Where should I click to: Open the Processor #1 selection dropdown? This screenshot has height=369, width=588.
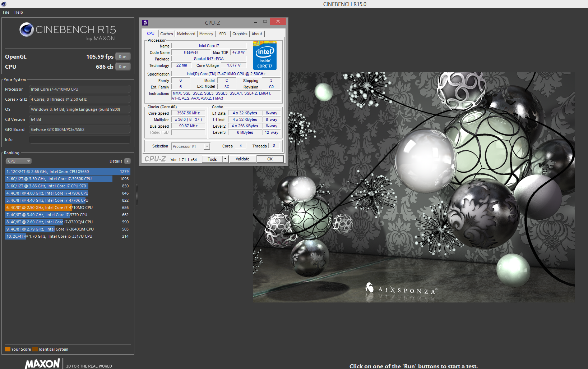(x=191, y=146)
